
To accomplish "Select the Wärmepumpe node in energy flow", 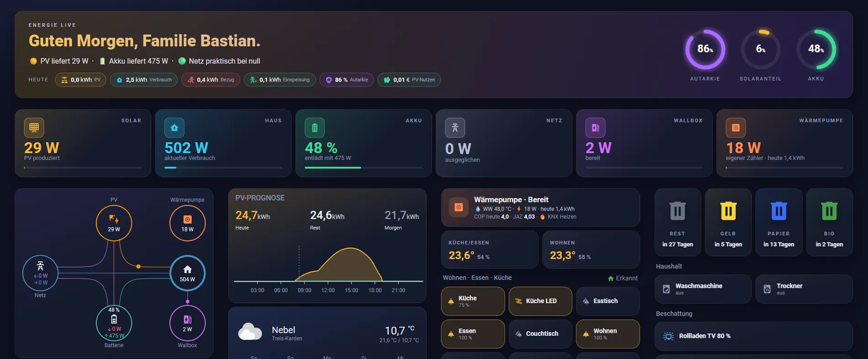I will point(187,223).
